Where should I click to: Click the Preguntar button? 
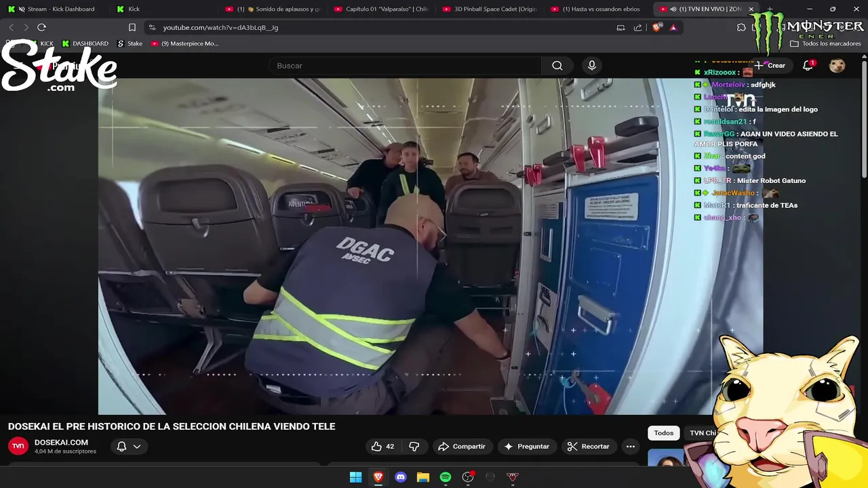[526, 446]
